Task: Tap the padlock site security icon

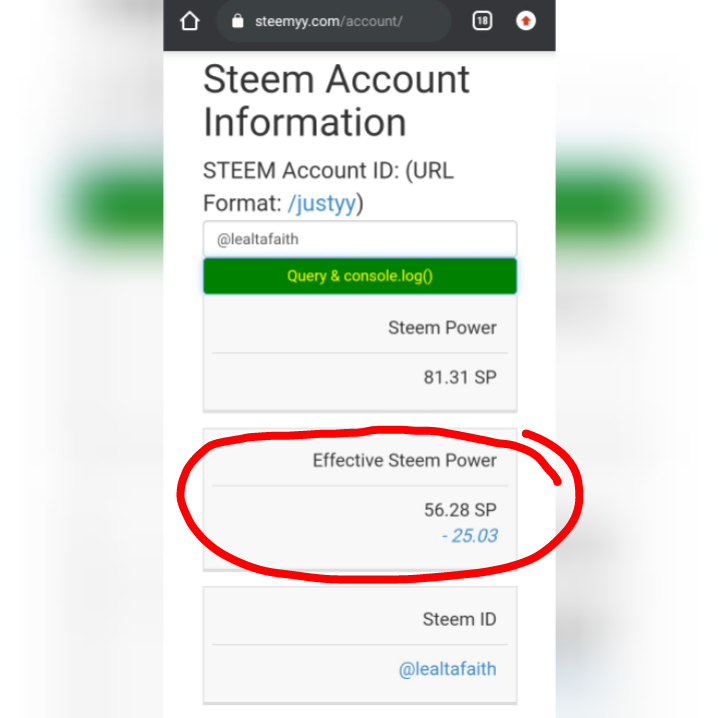Action: (x=237, y=21)
